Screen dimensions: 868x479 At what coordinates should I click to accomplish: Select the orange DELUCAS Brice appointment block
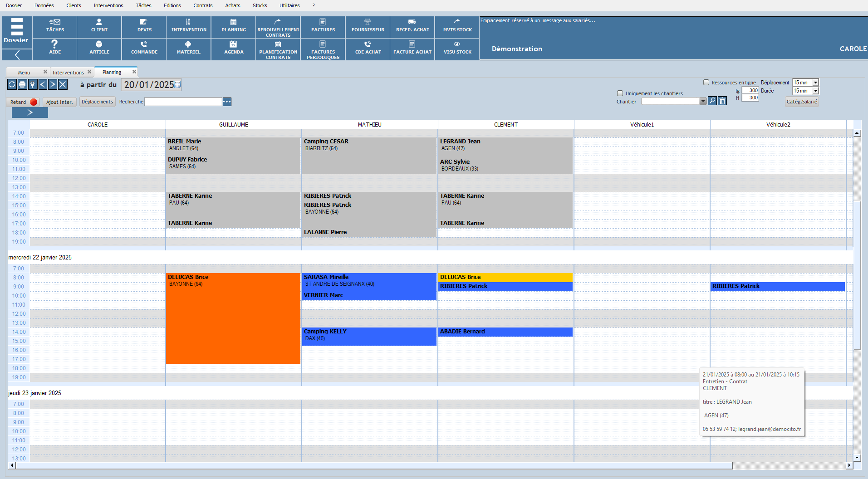[233, 322]
